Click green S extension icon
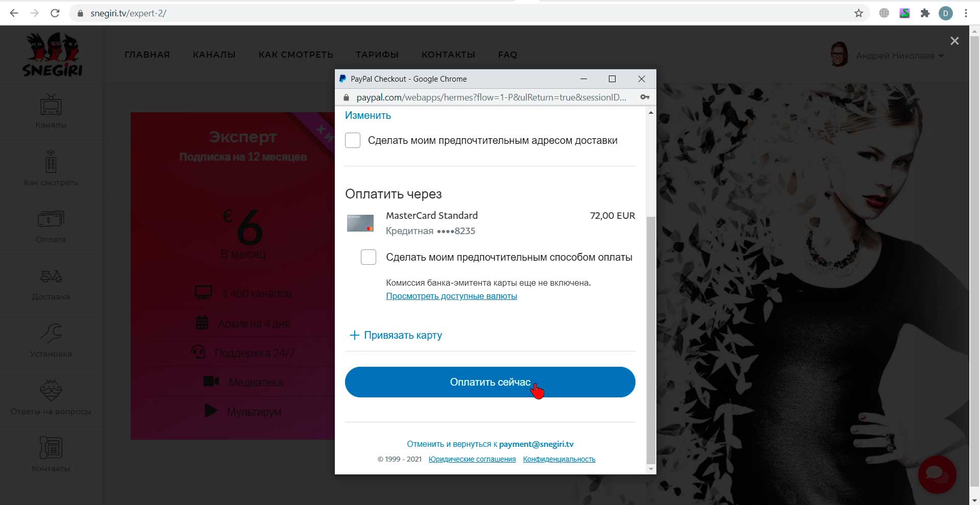Viewport: 980px width, 505px height. pyautogui.click(x=904, y=13)
